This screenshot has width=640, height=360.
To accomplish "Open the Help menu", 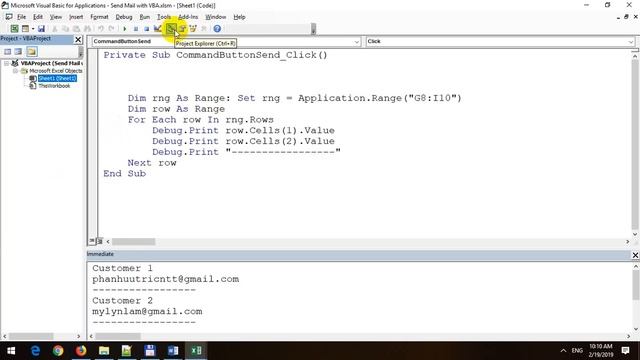I will pyautogui.click(x=239, y=17).
